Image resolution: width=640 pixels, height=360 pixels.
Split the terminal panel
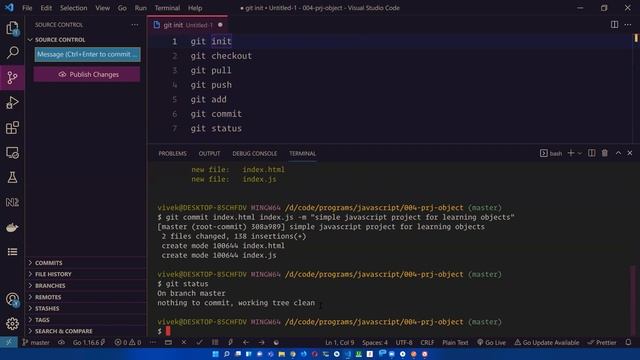tap(591, 153)
